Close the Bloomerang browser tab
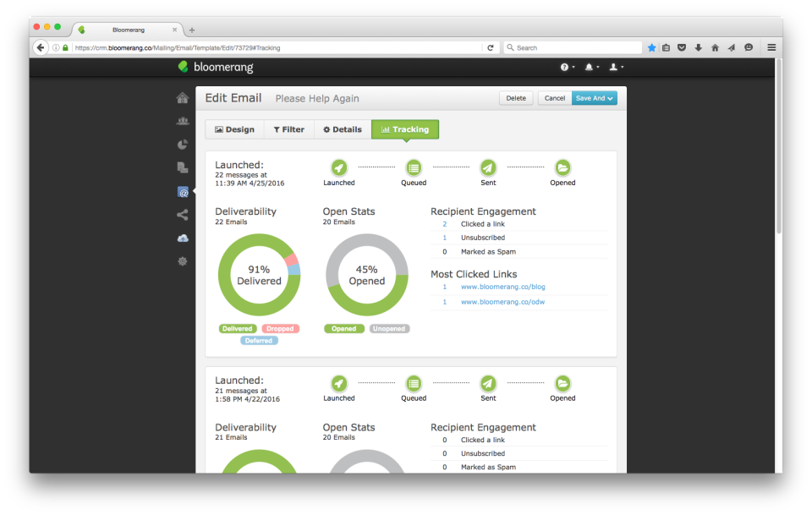The image size is (812, 515). [x=174, y=30]
